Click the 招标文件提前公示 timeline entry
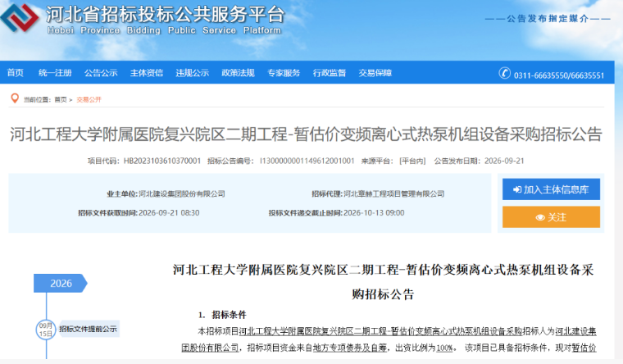 [x=89, y=329]
